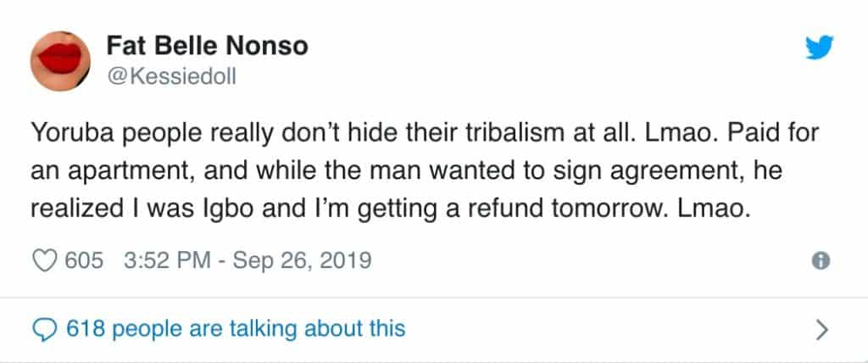Expand the conversation with the right chevron
Viewport: 868px width, 363px height.
(820, 329)
